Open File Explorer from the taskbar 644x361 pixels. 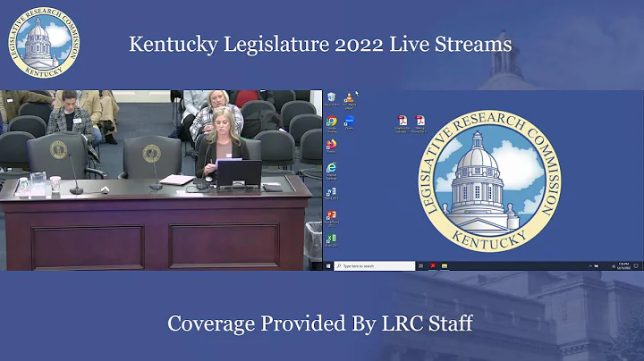(x=445, y=266)
